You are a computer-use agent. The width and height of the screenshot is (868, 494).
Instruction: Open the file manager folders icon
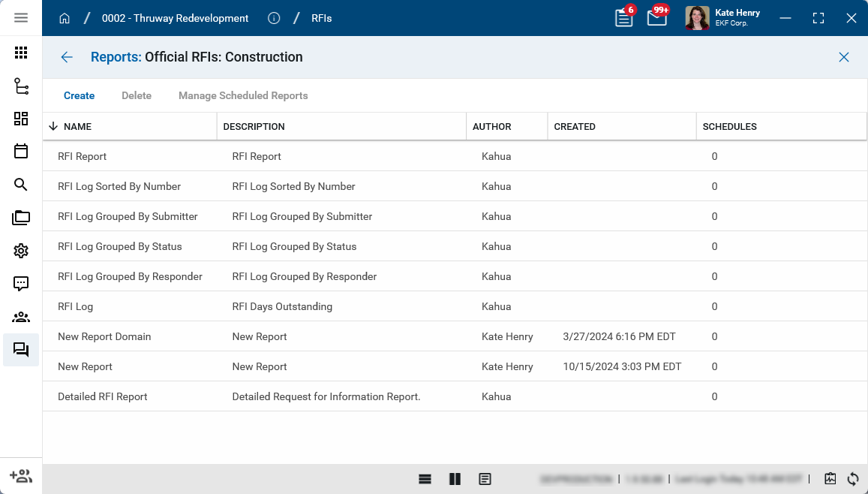coord(21,218)
